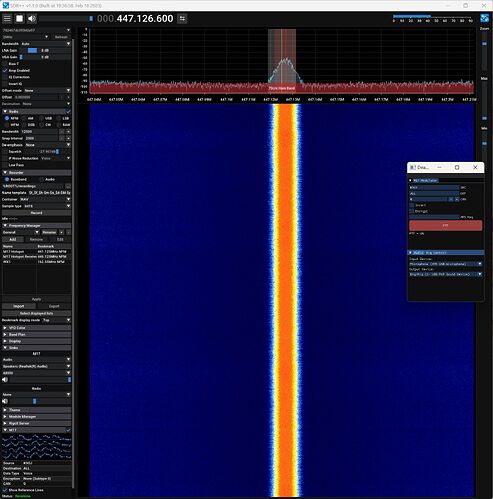Screen dimensions: 493x499
Task: Click Select displayed lists button
Action: click(36, 313)
